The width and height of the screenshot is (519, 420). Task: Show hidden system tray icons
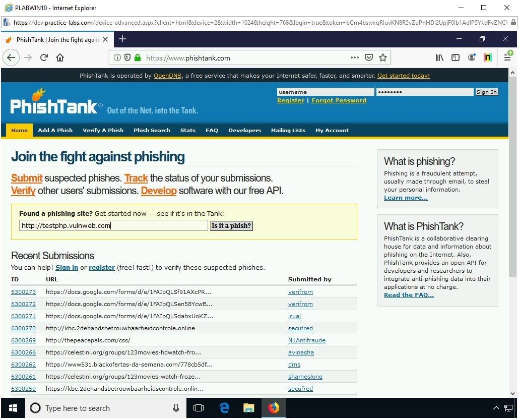coord(496,408)
